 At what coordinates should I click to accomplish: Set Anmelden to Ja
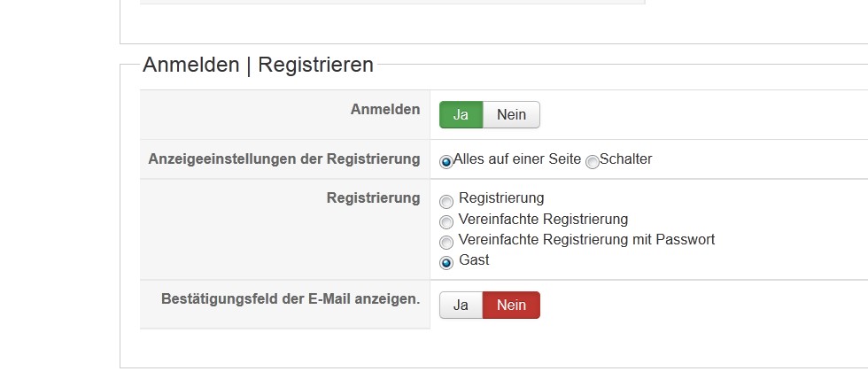click(x=461, y=115)
